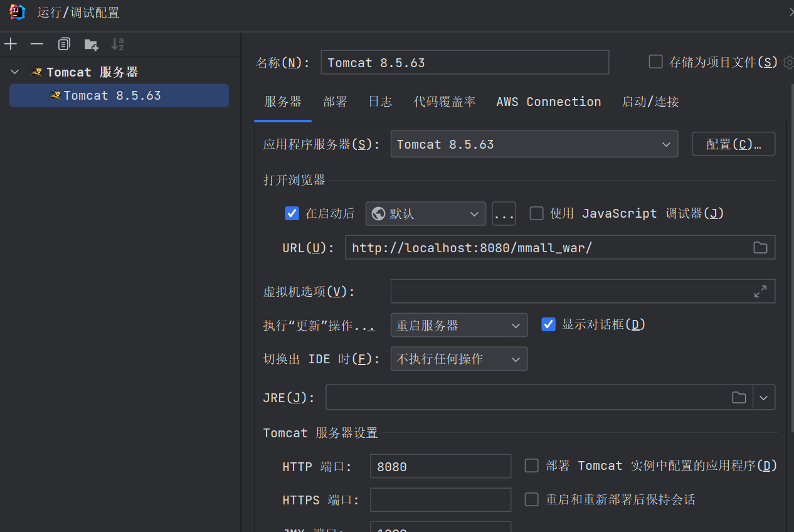Click the Tomcat 服务器设置 section heading
The image size is (794, 532).
pos(320,433)
